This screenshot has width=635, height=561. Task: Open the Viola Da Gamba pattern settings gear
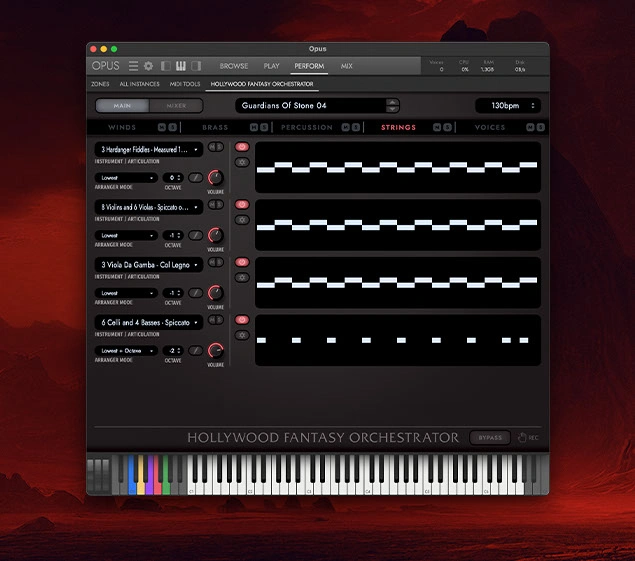click(x=242, y=277)
